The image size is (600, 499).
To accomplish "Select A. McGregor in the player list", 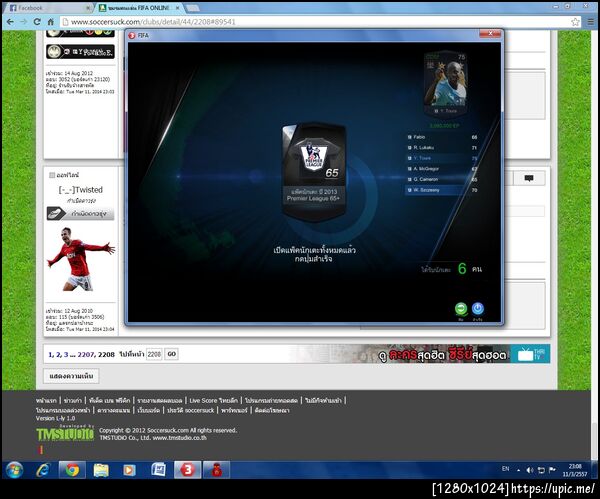I will pyautogui.click(x=442, y=169).
